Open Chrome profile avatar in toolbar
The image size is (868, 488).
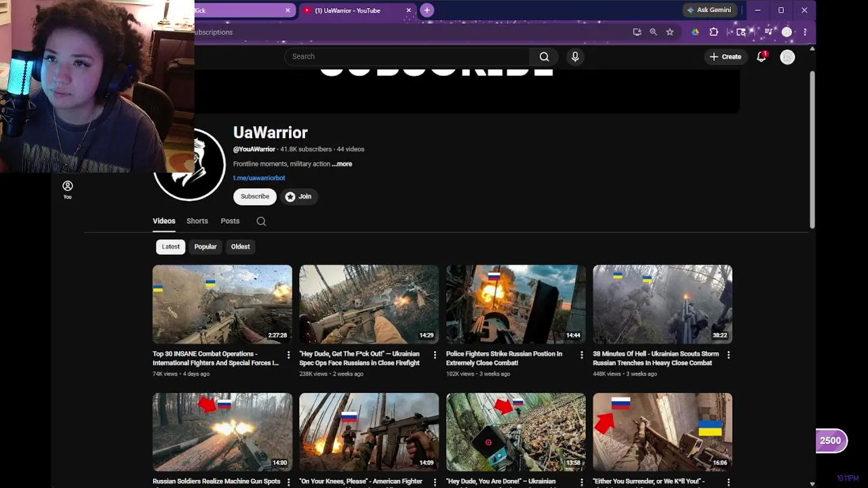pos(787,32)
